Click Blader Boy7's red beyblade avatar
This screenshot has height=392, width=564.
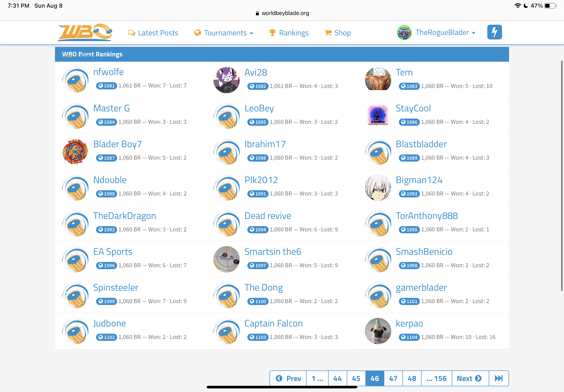tap(75, 152)
